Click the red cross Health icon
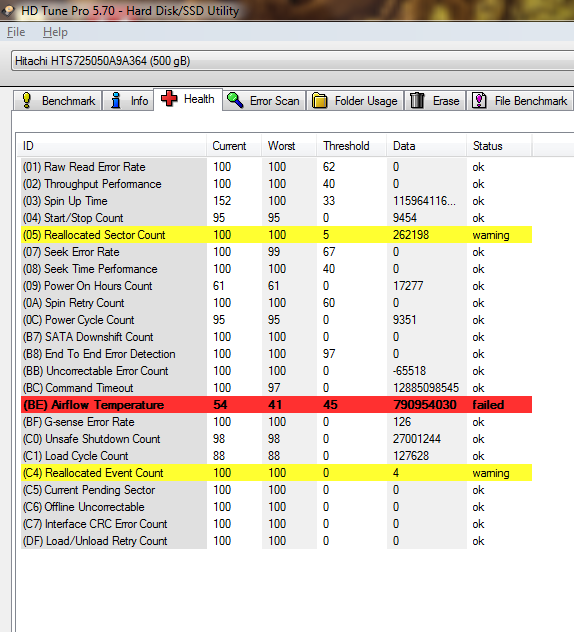Viewport: 574px width, 632px height. [169, 99]
